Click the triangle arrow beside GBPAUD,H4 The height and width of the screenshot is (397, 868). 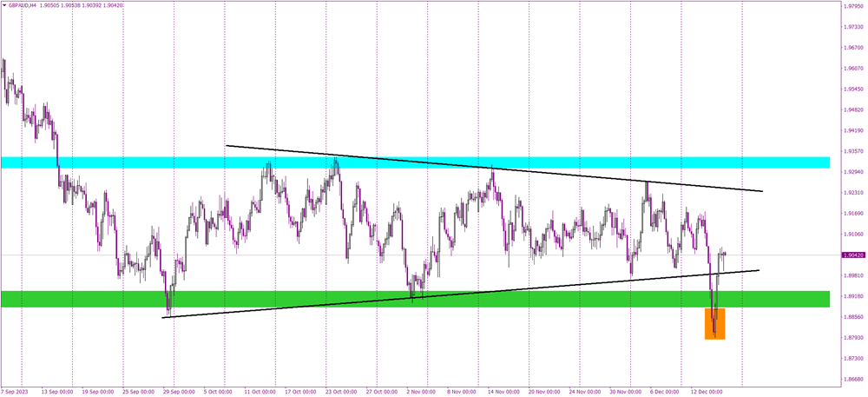pos(4,4)
